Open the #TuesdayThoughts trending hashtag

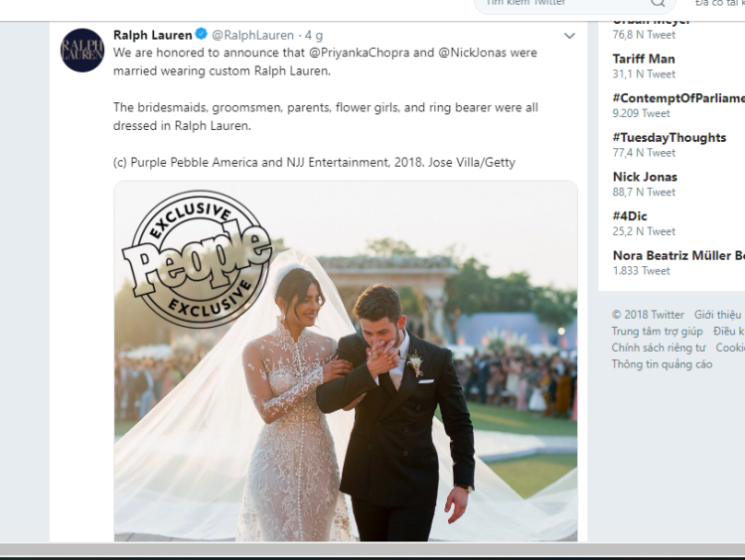tap(669, 138)
